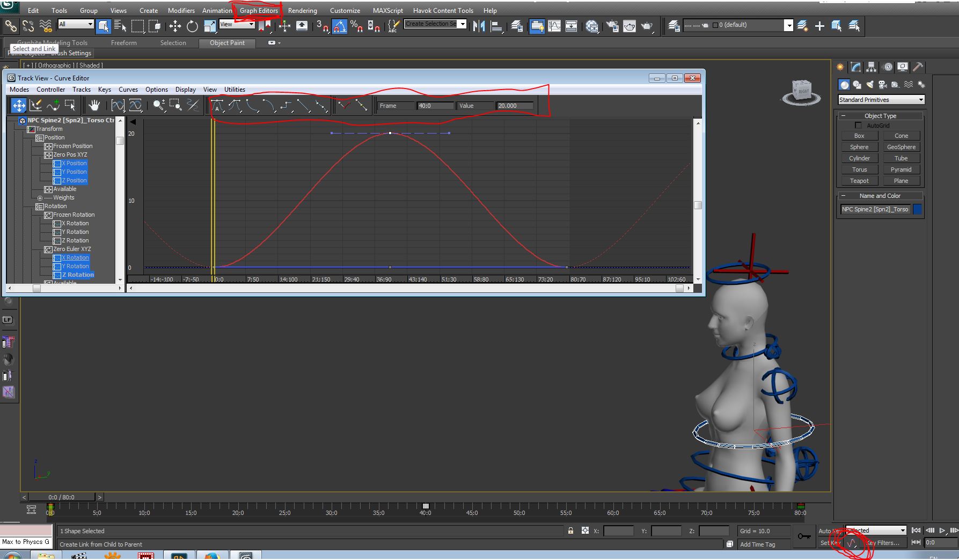This screenshot has height=560, width=959.
Task: Set tangents to Linear
Action: [304, 106]
